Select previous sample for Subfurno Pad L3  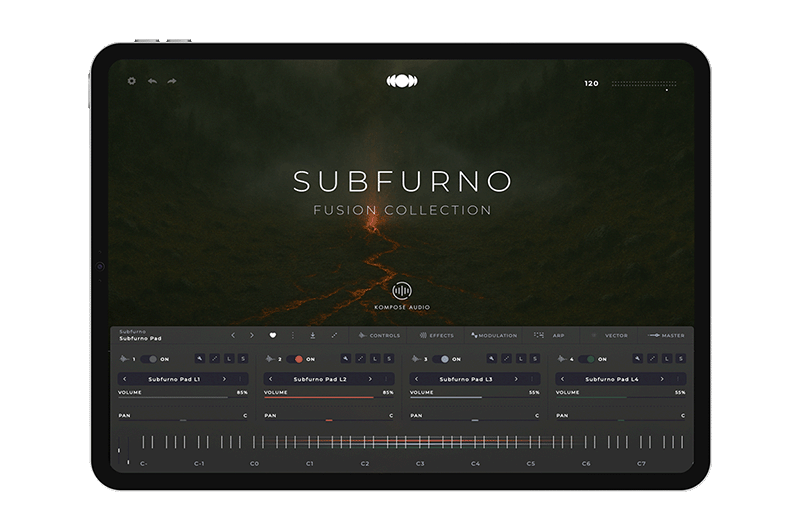tap(416, 379)
